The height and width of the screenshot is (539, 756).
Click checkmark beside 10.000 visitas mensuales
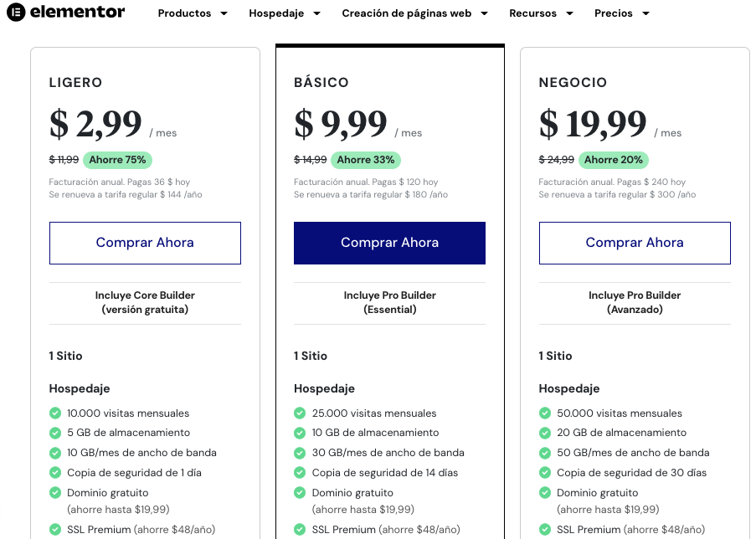click(55, 413)
